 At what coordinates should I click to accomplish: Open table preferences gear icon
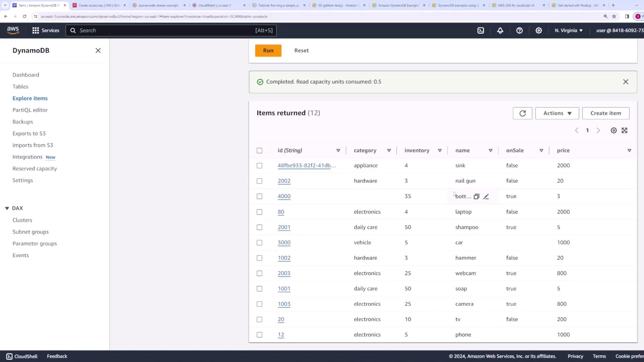tap(613, 131)
